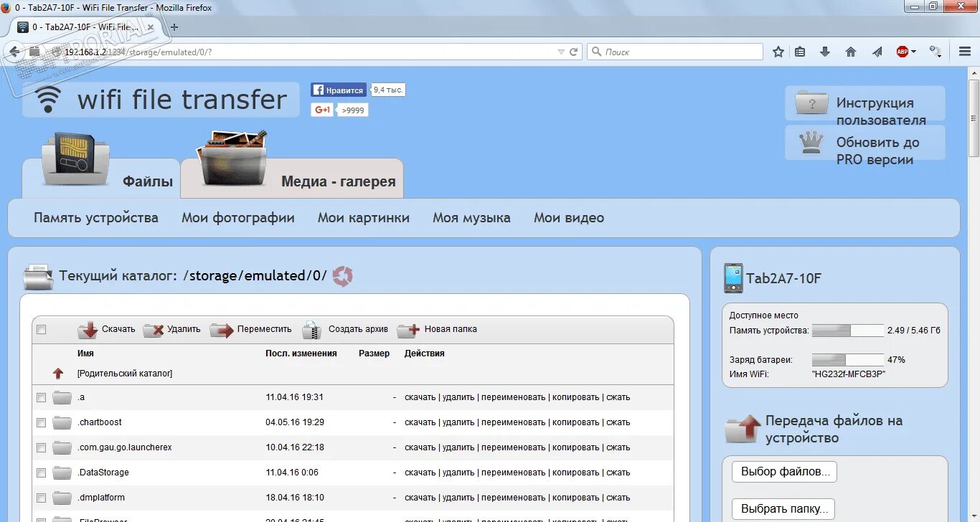The width and height of the screenshot is (980, 522).
Task: Click скачать in the .a row
Action: coord(420,397)
